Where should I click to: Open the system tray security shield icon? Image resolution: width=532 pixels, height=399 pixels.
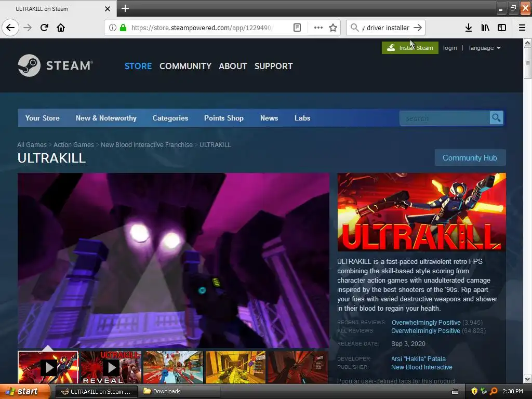pyautogui.click(x=474, y=391)
